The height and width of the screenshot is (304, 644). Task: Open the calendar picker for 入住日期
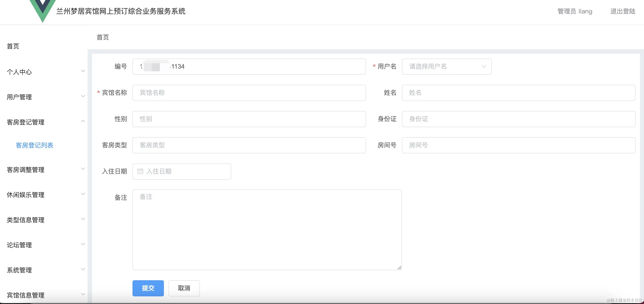coord(141,171)
